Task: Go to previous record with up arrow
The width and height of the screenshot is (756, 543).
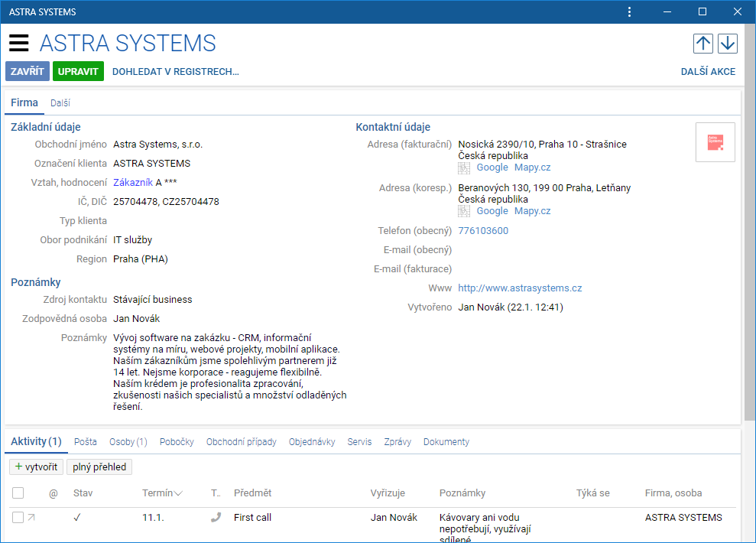Action: point(703,44)
